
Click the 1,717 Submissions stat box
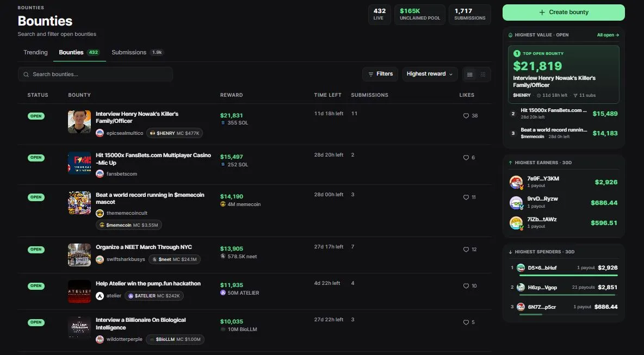tap(470, 14)
